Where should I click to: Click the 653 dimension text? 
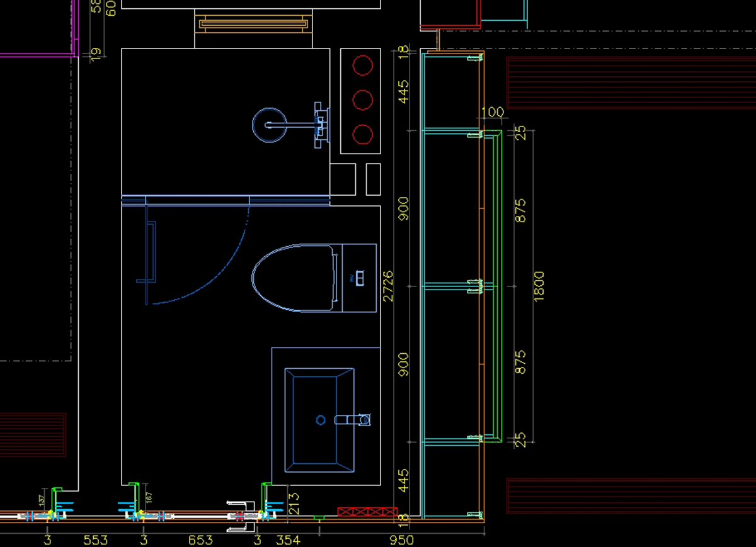200,539
